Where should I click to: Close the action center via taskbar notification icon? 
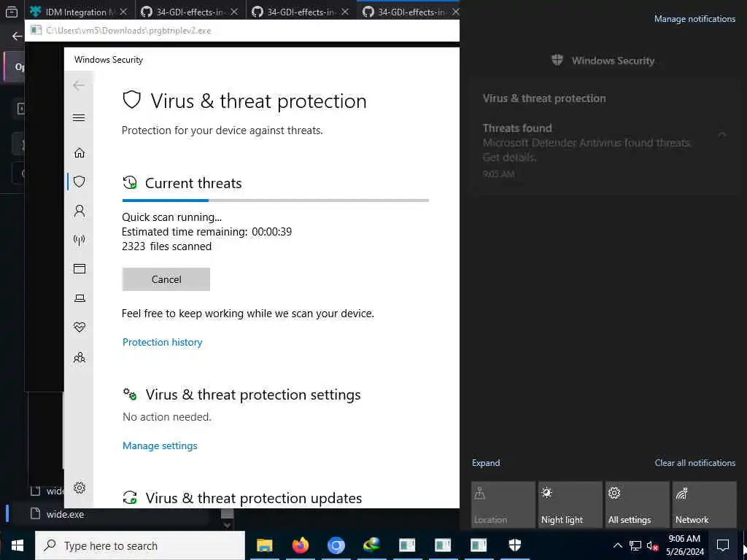pos(723,545)
